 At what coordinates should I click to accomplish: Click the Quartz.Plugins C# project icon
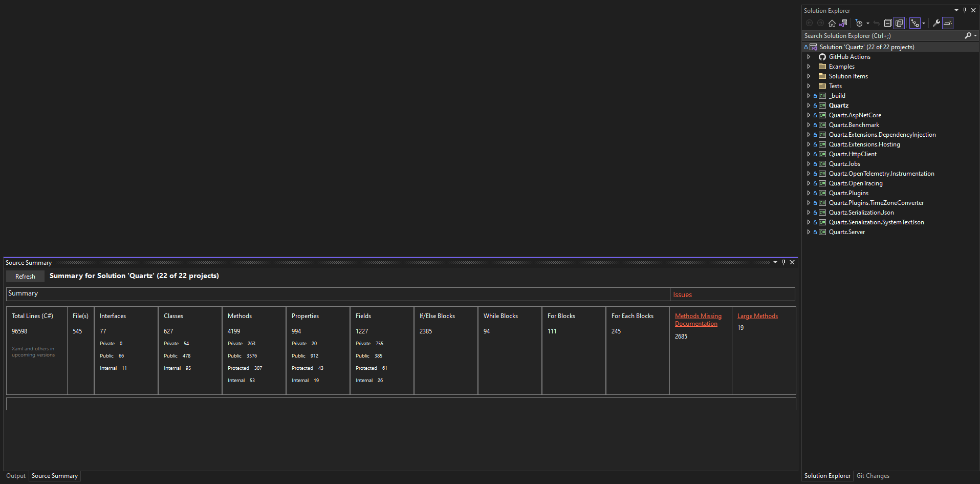[822, 193]
